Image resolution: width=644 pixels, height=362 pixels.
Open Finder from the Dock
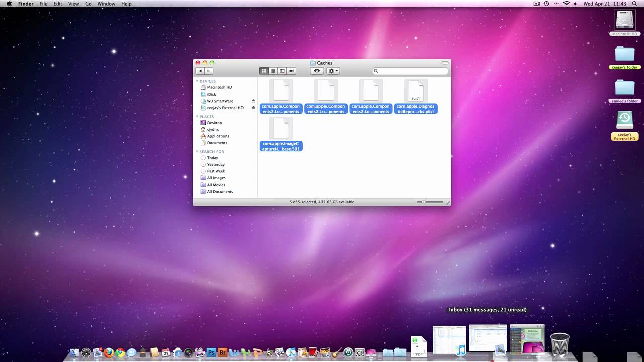[74, 352]
